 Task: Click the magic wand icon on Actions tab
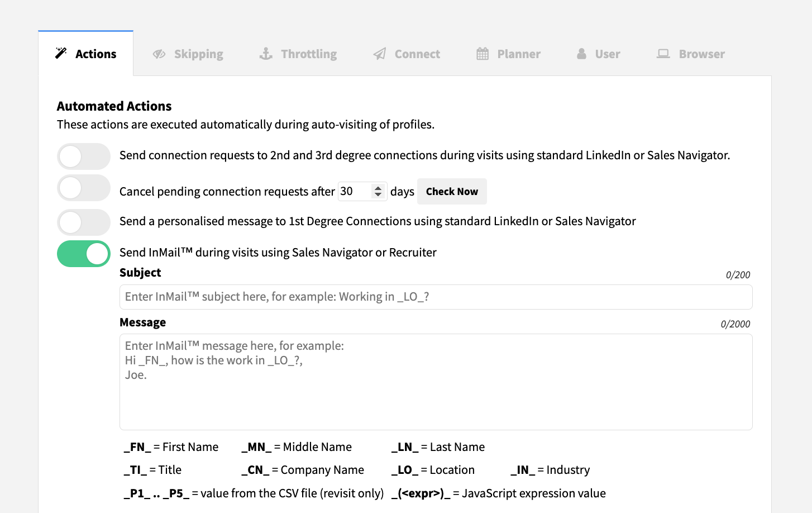point(61,53)
